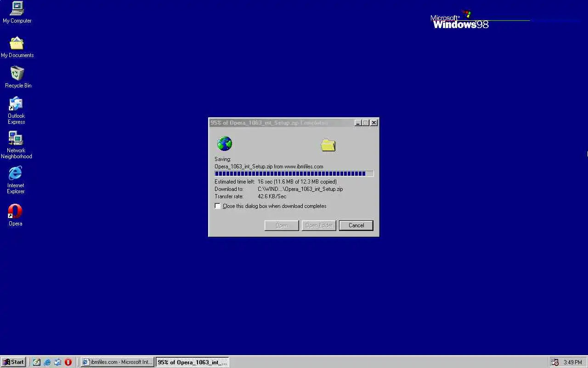Click the disabled Open Folder button

(x=319, y=225)
